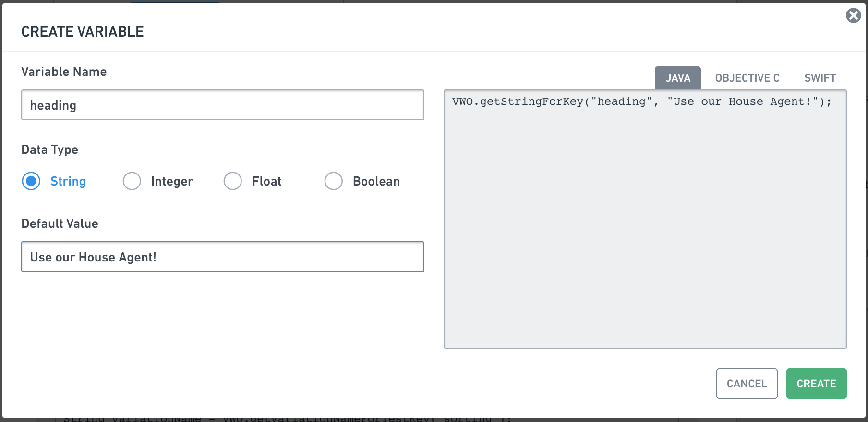The width and height of the screenshot is (868, 422).
Task: Select the String data type
Action: [x=31, y=181]
